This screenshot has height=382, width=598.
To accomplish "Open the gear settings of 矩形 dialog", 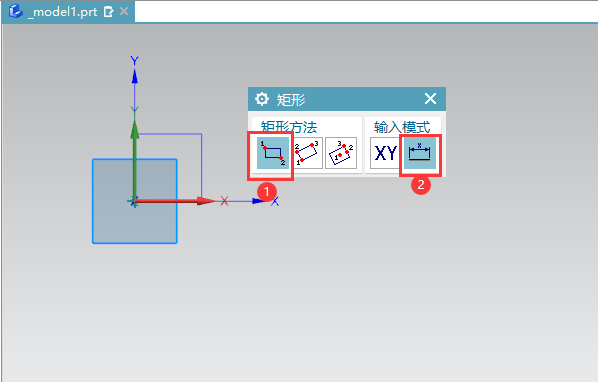I will point(262,99).
